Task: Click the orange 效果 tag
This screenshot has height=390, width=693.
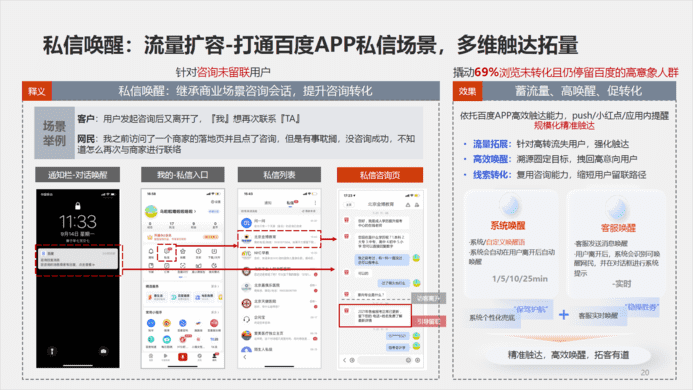Action: click(x=467, y=92)
